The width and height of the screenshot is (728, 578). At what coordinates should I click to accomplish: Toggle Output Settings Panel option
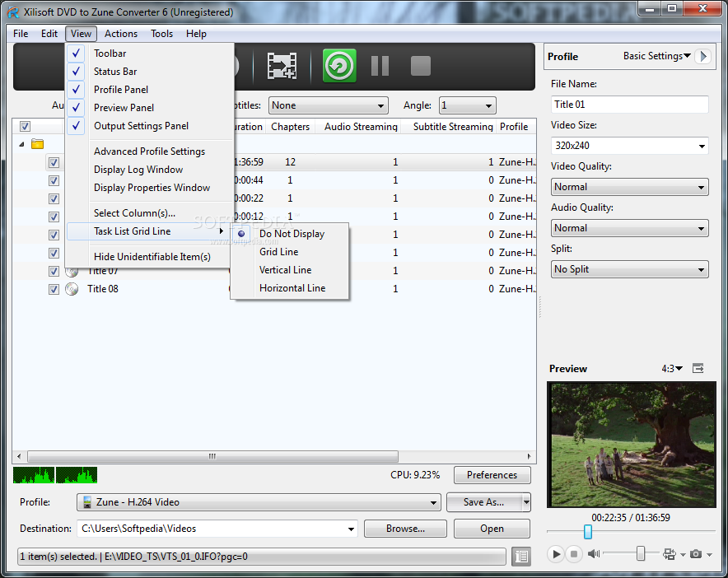[x=141, y=126]
